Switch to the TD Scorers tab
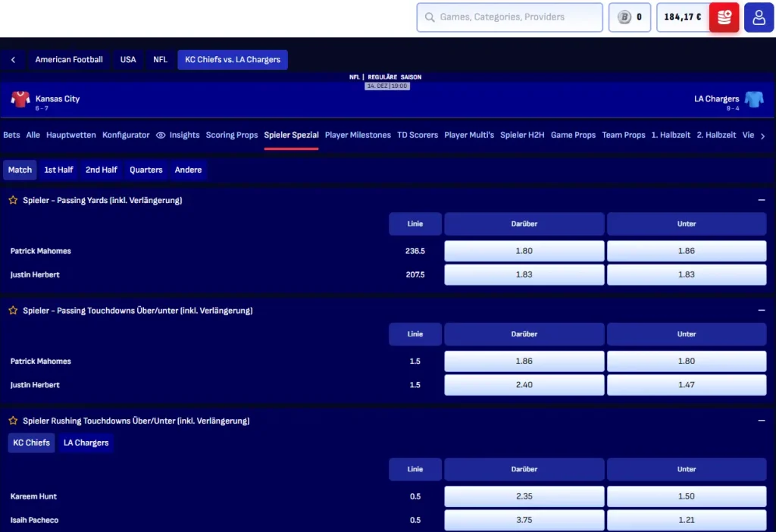The image size is (776, 532). pos(418,135)
